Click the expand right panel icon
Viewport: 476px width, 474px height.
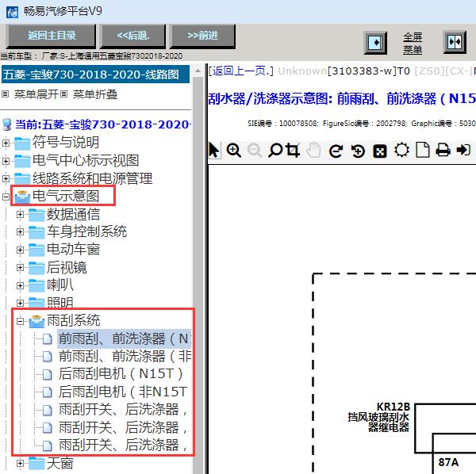coord(375,43)
